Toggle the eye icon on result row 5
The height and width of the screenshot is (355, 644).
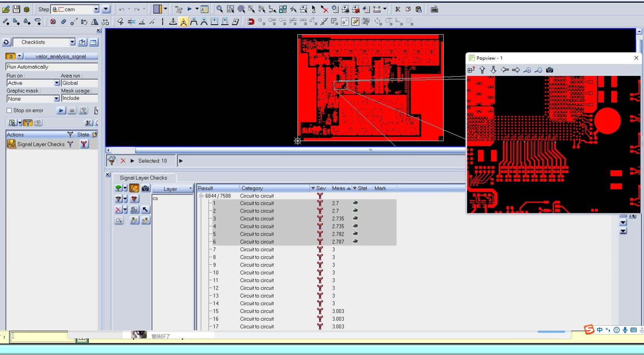355,234
